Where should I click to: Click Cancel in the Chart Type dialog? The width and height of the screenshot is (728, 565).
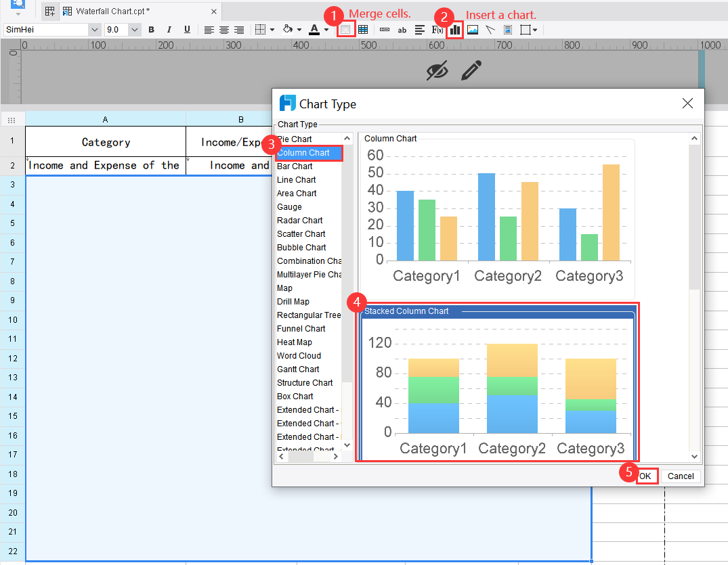(x=679, y=476)
